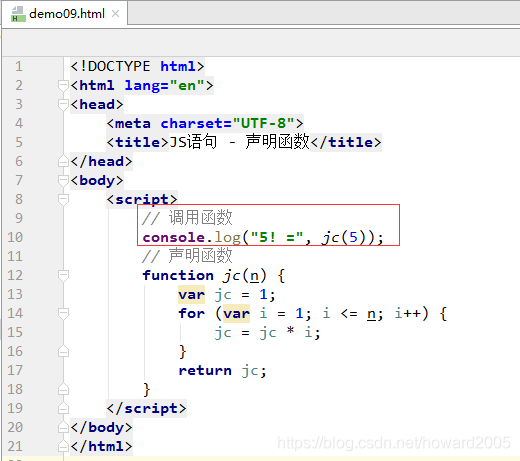
Task: Click the charset="UTF-8" meta attribute
Action: [227, 123]
